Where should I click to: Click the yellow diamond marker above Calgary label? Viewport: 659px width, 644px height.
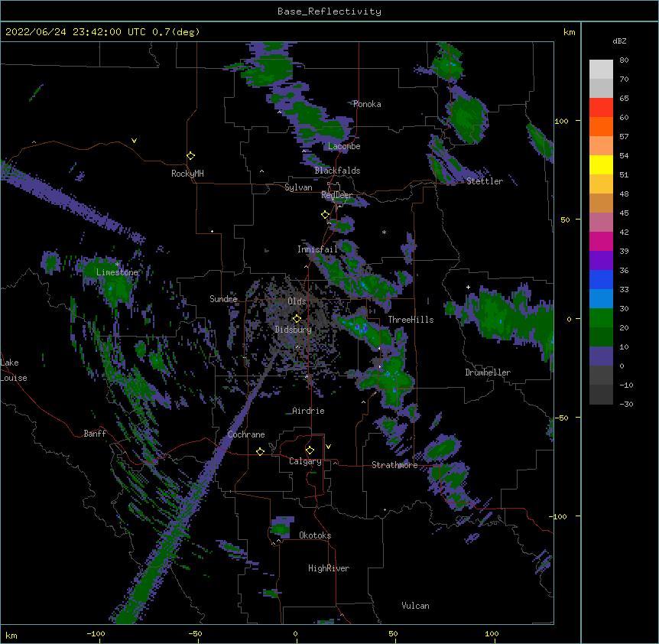click(310, 450)
